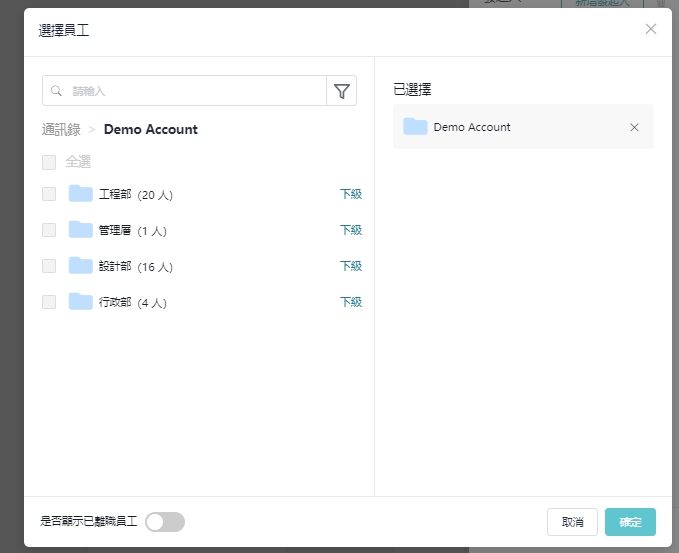Select Demo Account breadcrumb item

[150, 129]
